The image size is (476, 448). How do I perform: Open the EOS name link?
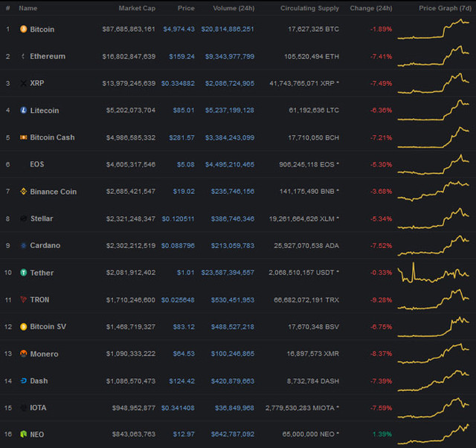pos(37,164)
